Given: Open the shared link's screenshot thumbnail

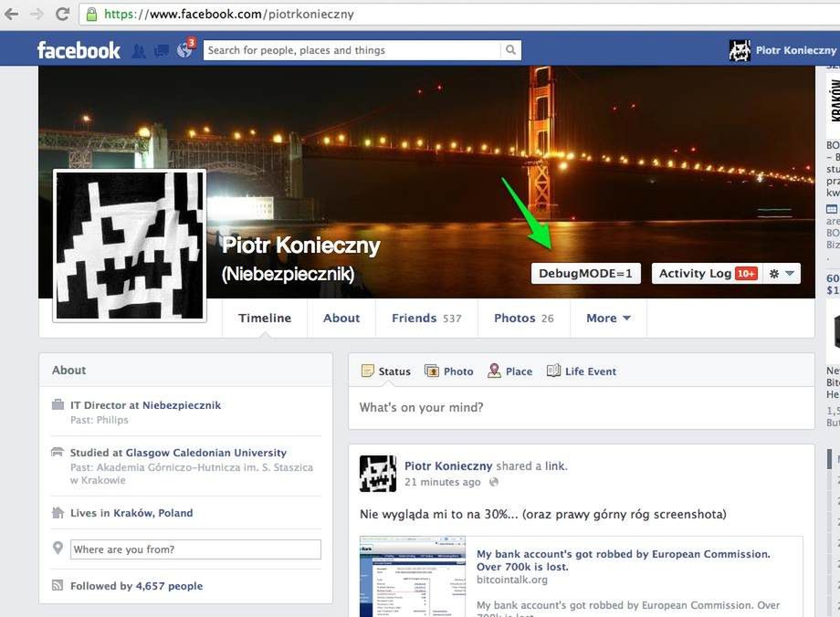Looking at the screenshot, I should point(413,576).
